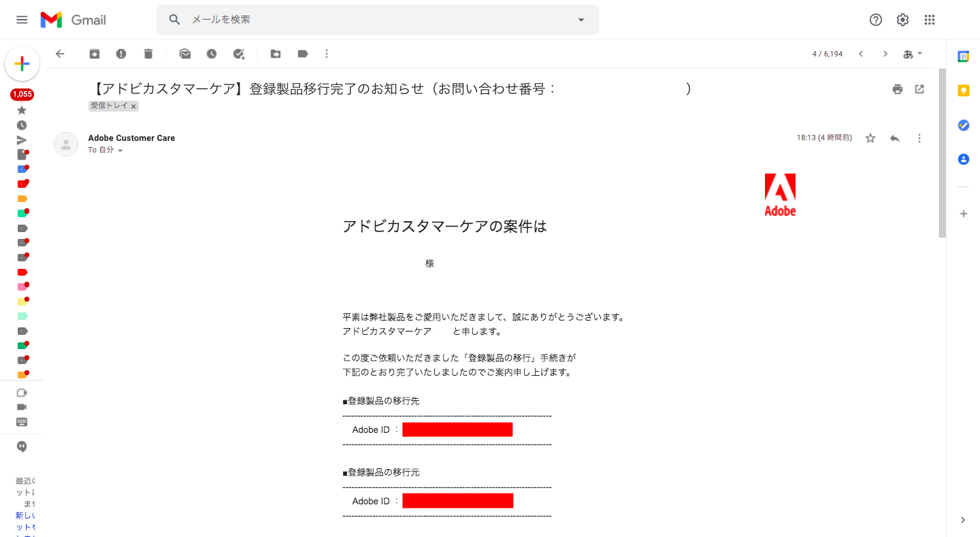Open message more options menu

(919, 138)
